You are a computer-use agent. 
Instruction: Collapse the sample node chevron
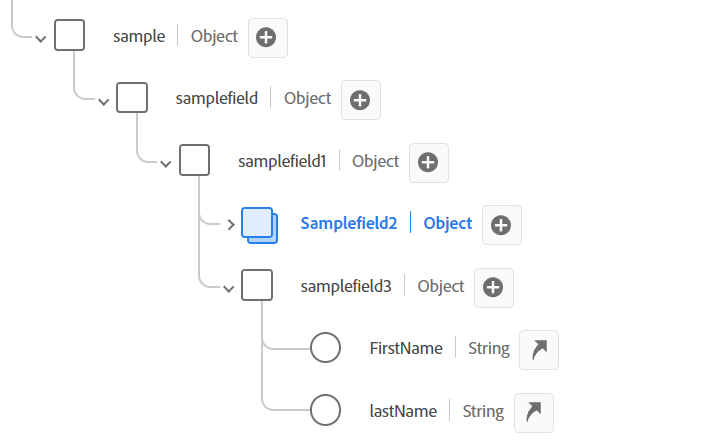41,39
